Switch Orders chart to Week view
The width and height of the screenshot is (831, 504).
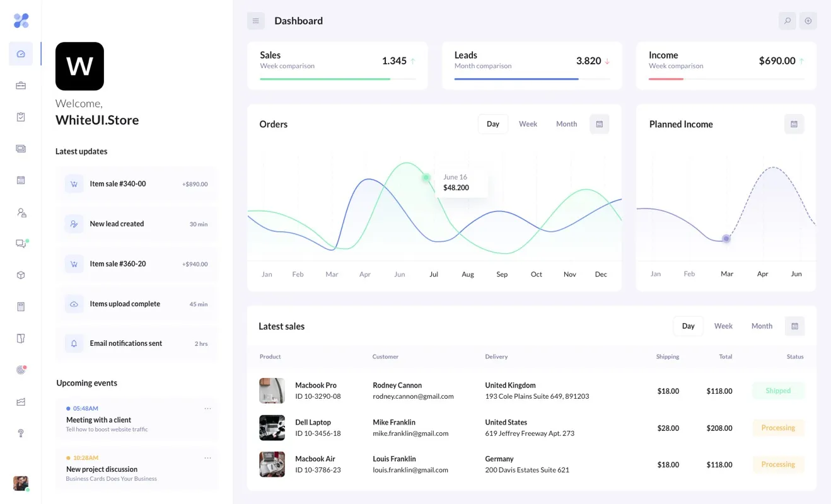(x=528, y=123)
